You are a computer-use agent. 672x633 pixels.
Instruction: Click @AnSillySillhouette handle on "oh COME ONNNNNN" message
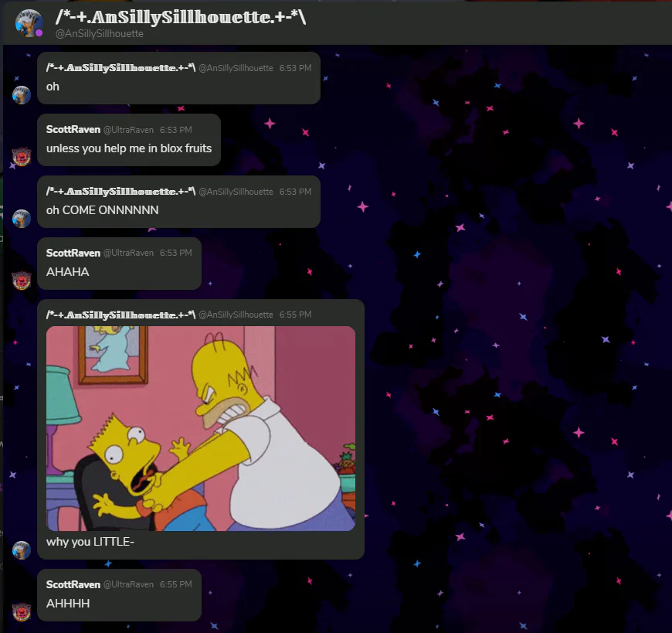[x=236, y=192]
